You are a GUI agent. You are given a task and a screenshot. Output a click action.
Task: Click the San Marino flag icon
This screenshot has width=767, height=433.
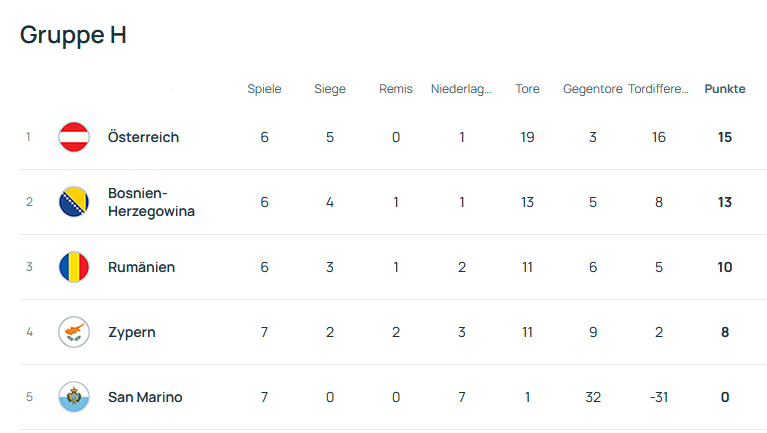coord(74,397)
